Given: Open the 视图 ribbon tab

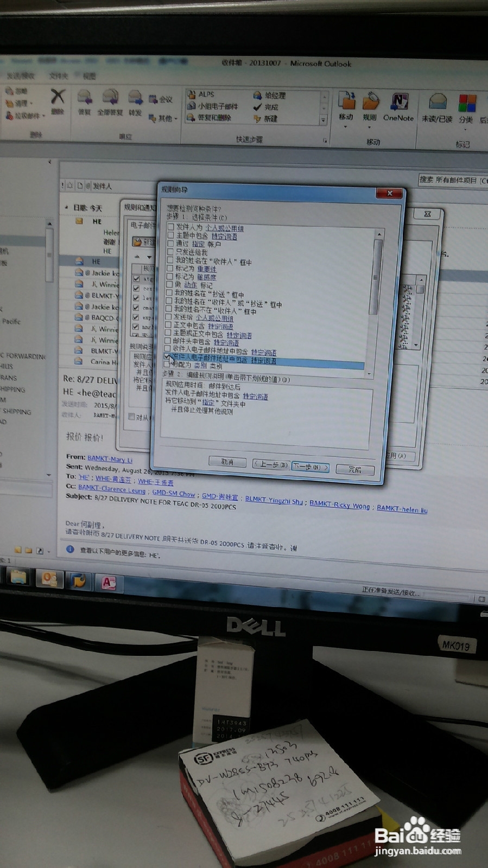Looking at the screenshot, I should click(x=89, y=76).
